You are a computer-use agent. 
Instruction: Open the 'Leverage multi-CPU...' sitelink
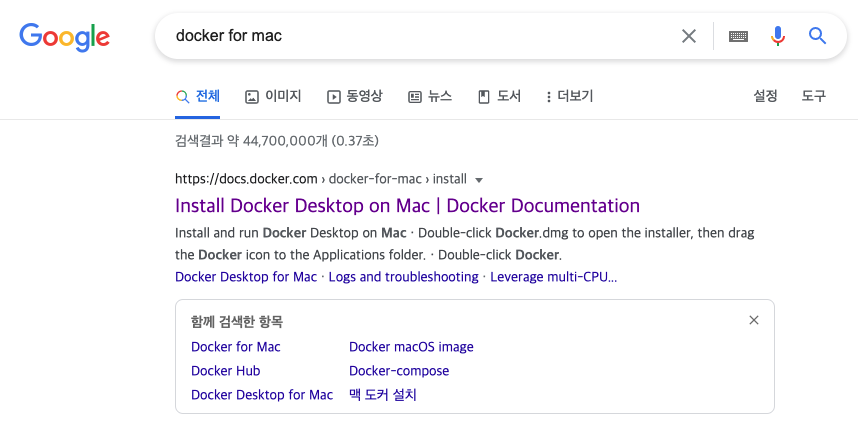click(x=553, y=277)
